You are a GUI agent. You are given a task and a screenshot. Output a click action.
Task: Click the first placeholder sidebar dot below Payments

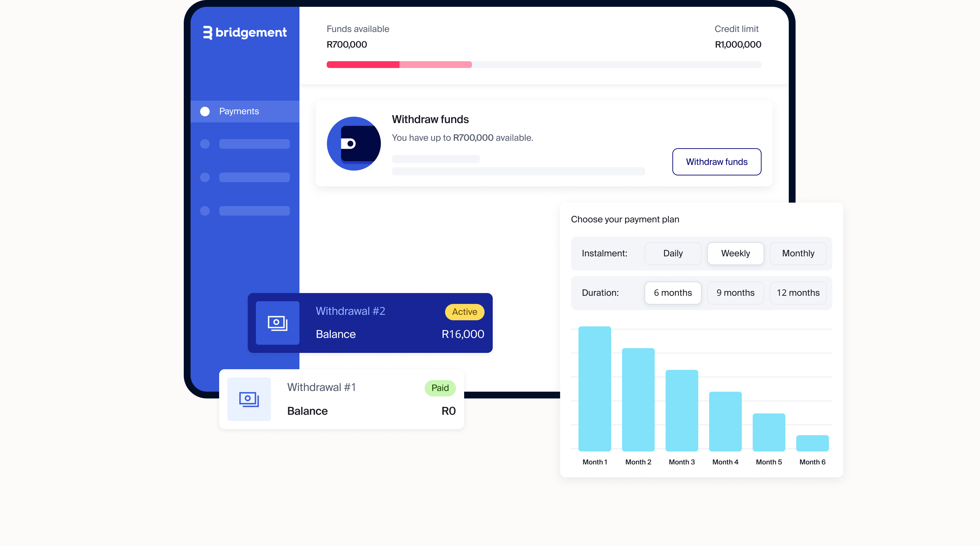(205, 144)
